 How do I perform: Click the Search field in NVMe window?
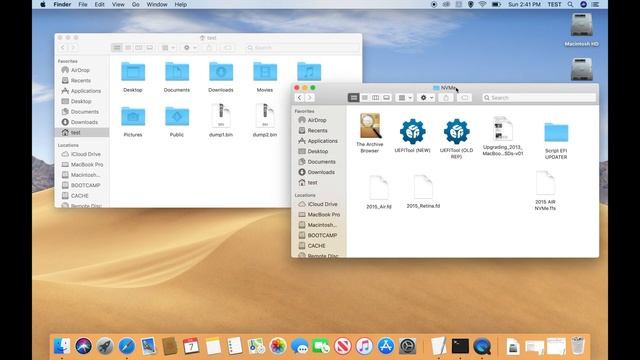pyautogui.click(x=539, y=98)
